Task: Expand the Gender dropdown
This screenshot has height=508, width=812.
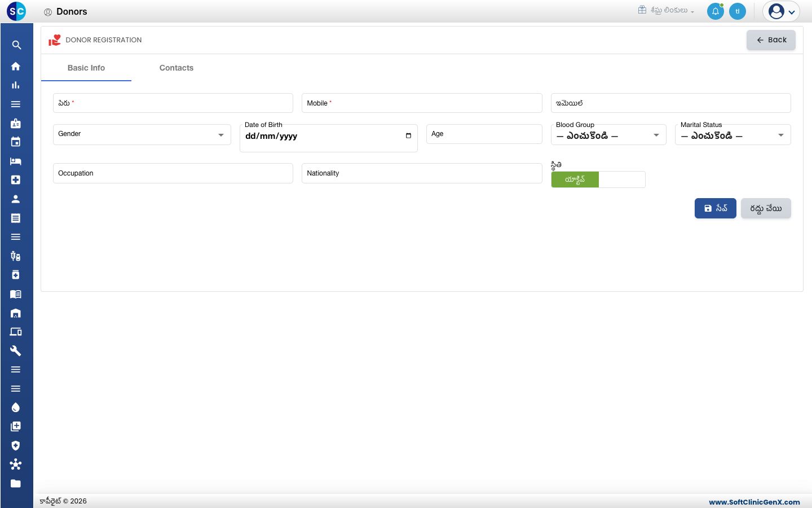Action: point(142,134)
